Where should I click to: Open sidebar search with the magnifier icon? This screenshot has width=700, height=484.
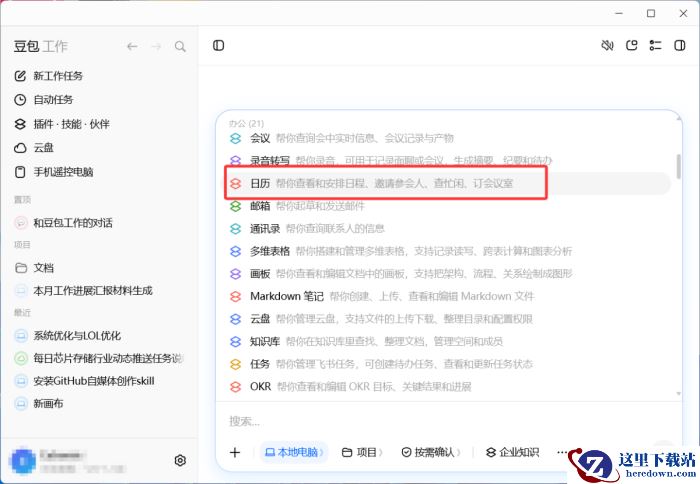(x=180, y=46)
